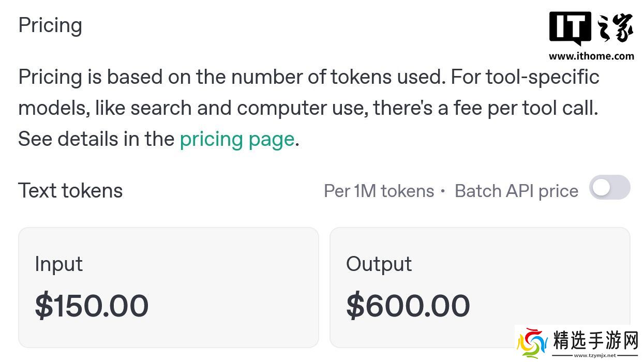The image size is (644, 362).
Task: Click the words 'search and computer use'
Action: point(249,108)
